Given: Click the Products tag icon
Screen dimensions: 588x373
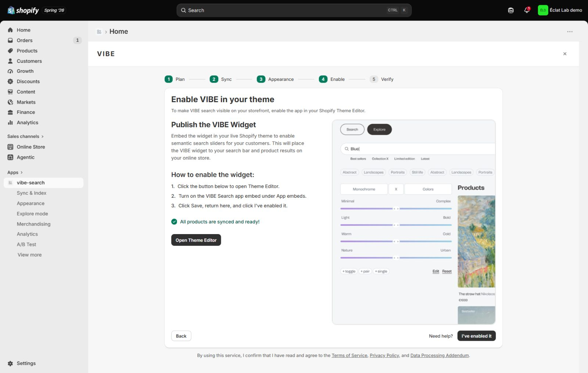Looking at the screenshot, I should [x=10, y=51].
